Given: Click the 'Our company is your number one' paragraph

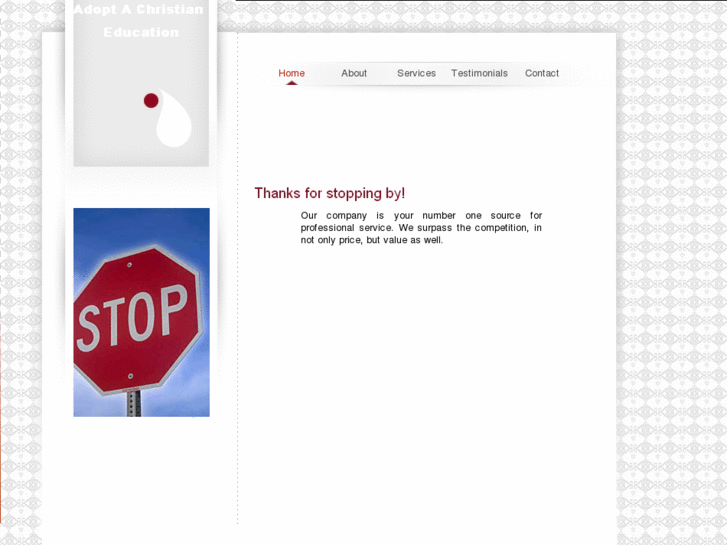Looking at the screenshot, I should click(x=421, y=228).
